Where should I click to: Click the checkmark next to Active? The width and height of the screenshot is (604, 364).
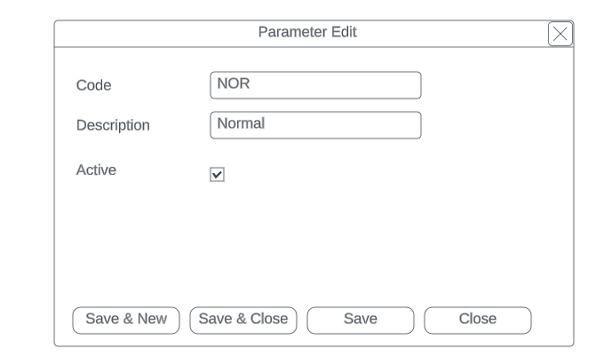(x=217, y=175)
